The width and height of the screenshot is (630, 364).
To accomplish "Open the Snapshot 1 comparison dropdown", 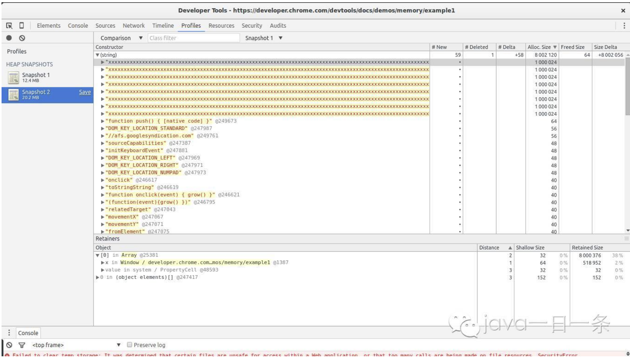I will [264, 38].
